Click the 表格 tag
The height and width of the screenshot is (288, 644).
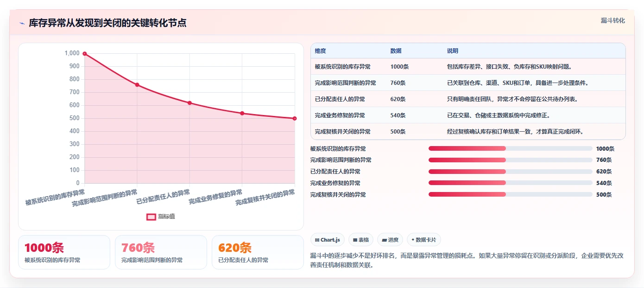pyautogui.click(x=361, y=240)
